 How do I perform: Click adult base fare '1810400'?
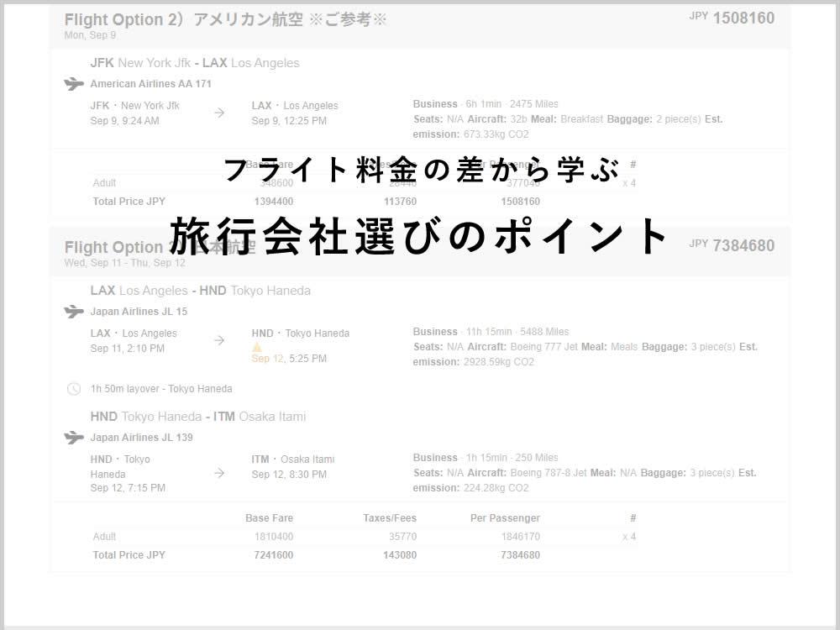[274, 536]
